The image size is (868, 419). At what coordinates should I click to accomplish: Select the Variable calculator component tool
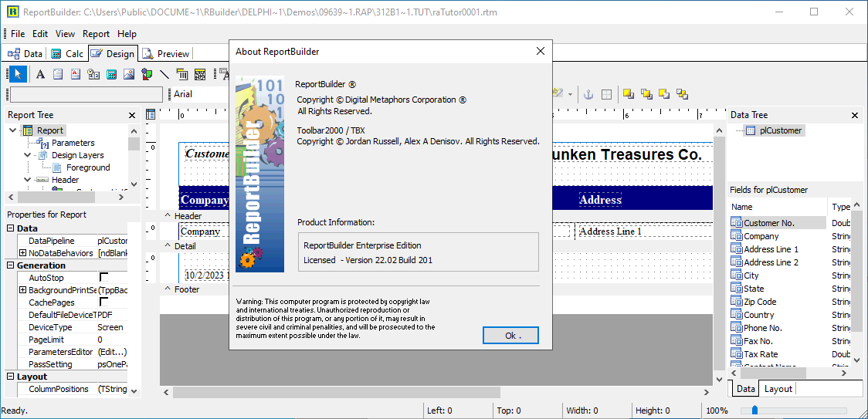111,74
